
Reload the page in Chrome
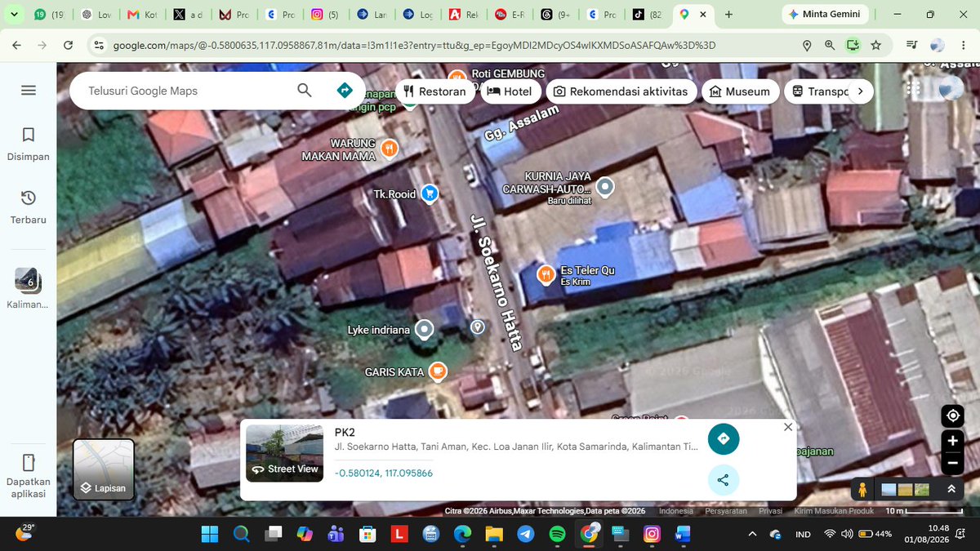coord(69,46)
